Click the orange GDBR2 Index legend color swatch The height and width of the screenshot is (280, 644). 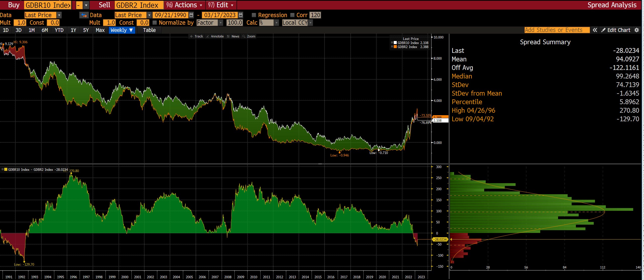pos(395,47)
